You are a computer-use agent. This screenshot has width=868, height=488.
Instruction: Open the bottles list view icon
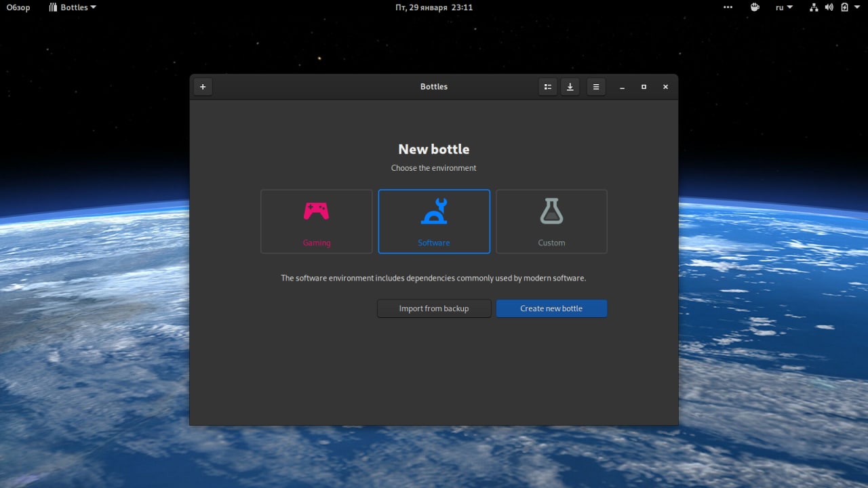pyautogui.click(x=548, y=87)
